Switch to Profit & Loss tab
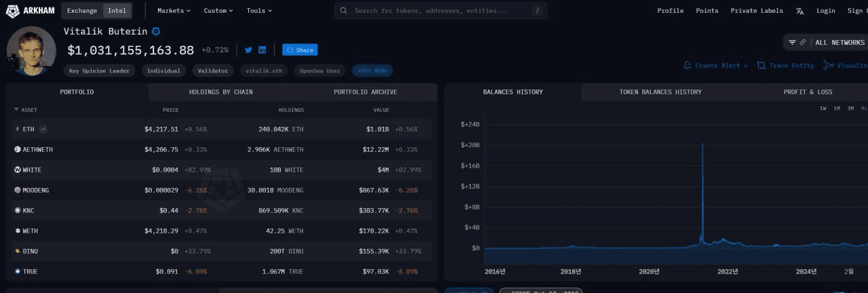The height and width of the screenshot is (293, 868). (x=808, y=92)
